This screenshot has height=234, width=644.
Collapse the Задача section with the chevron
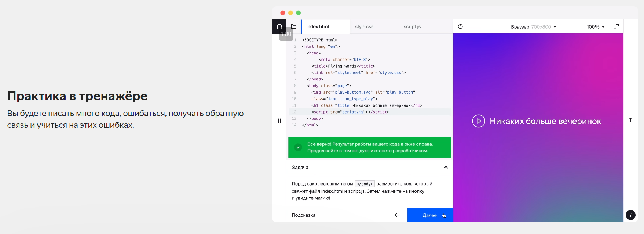click(446, 167)
